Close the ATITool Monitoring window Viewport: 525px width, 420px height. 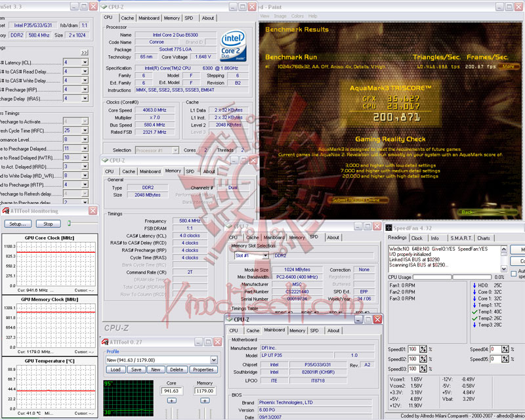(x=93, y=211)
